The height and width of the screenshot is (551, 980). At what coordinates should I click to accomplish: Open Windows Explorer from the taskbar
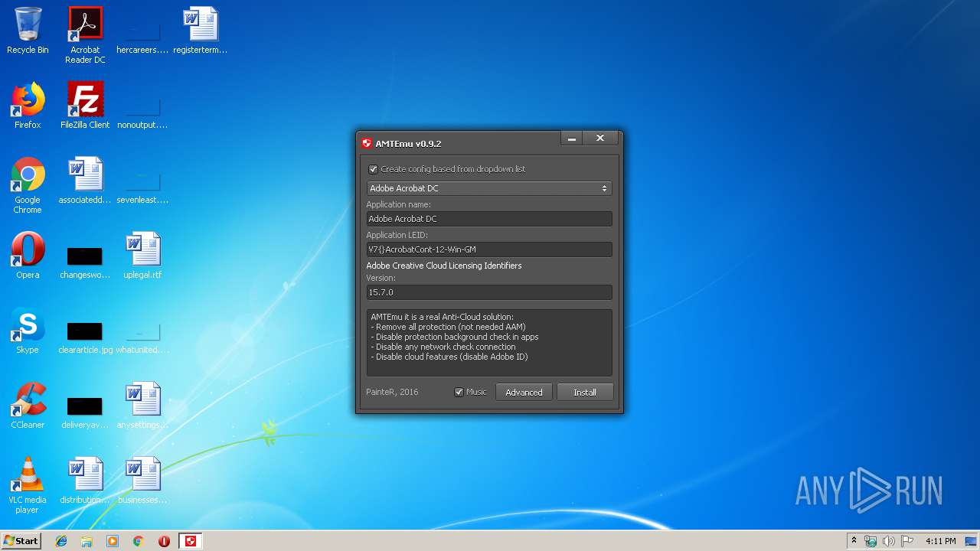[87, 541]
